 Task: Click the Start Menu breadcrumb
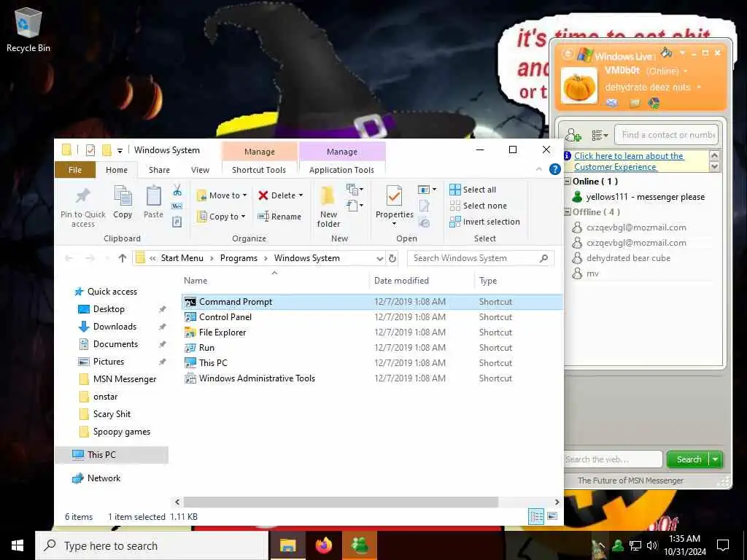tap(182, 258)
